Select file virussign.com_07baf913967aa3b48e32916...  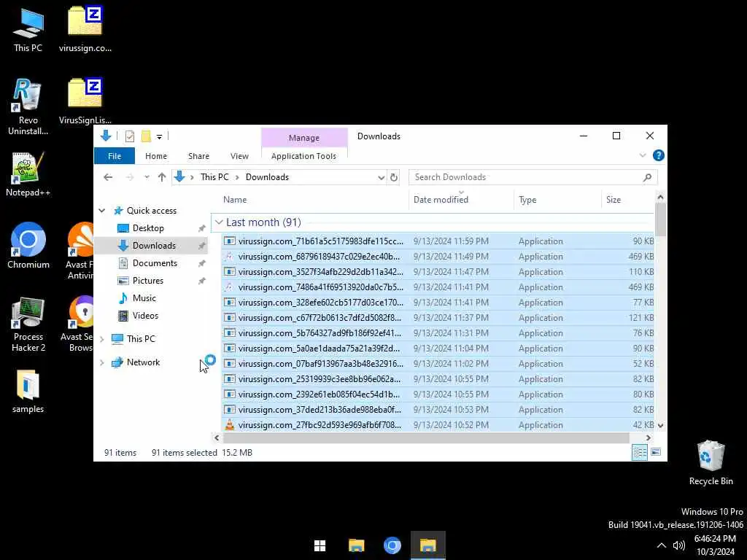pyautogui.click(x=438, y=364)
